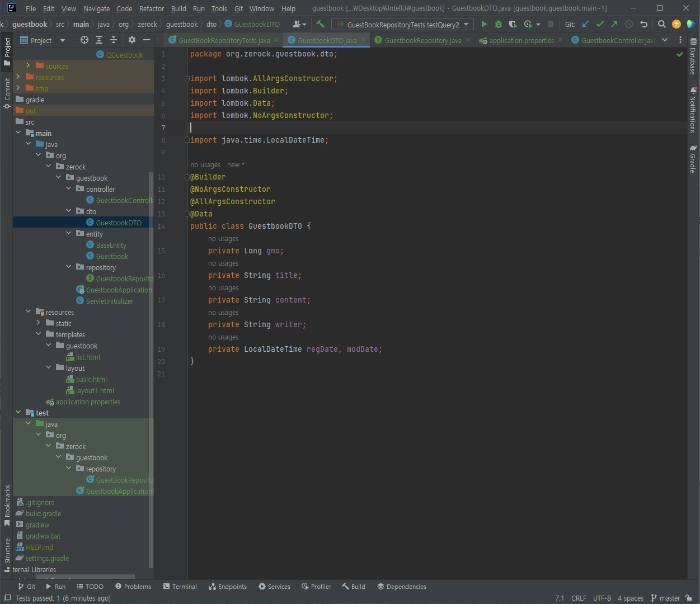Click Git Push arrow icon

[x=614, y=24]
